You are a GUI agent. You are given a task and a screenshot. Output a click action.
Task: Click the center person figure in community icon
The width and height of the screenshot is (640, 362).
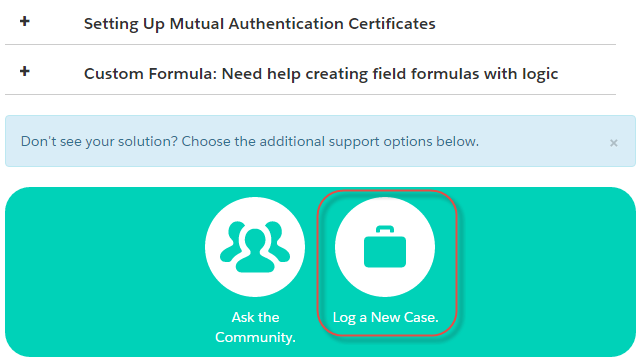255,251
